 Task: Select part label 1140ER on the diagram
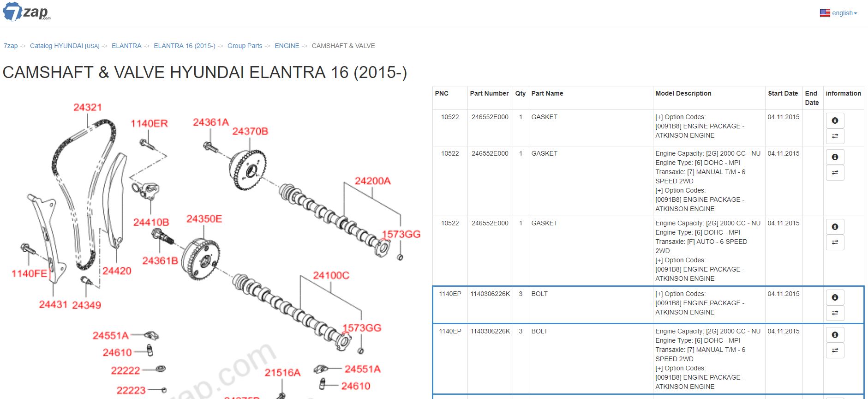149,123
